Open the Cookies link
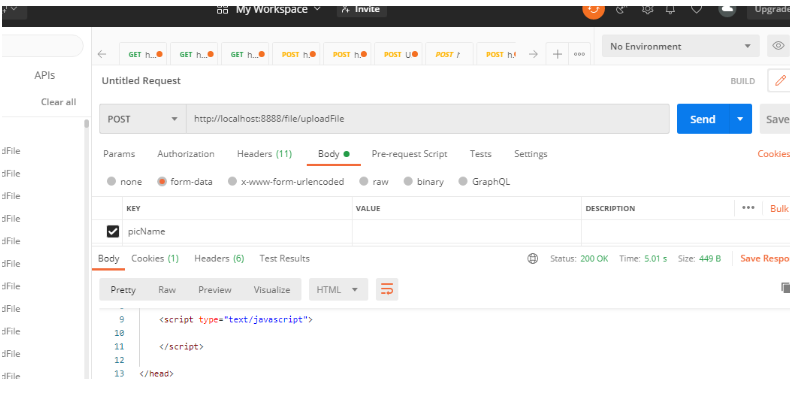The image size is (791, 393). click(x=773, y=154)
